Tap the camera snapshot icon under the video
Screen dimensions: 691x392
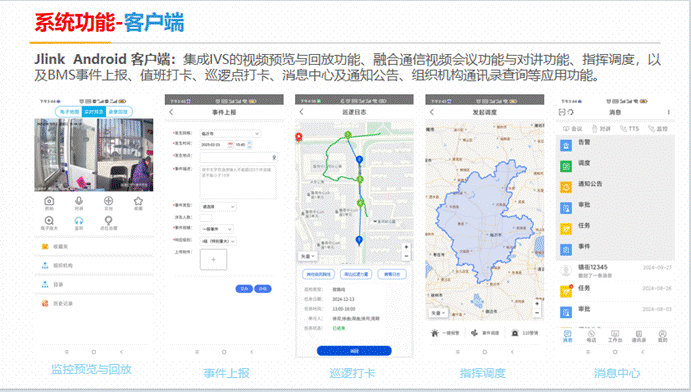(49, 201)
